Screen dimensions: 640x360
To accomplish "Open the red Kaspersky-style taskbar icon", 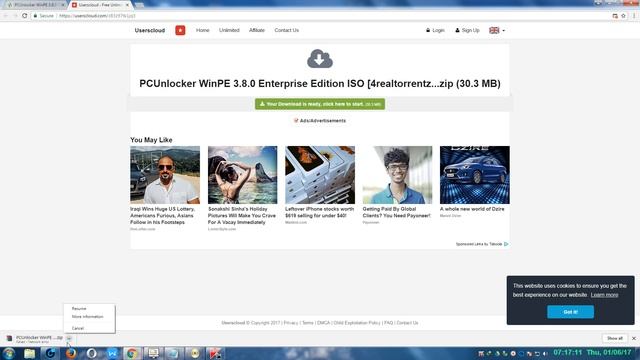I will coord(215,353).
